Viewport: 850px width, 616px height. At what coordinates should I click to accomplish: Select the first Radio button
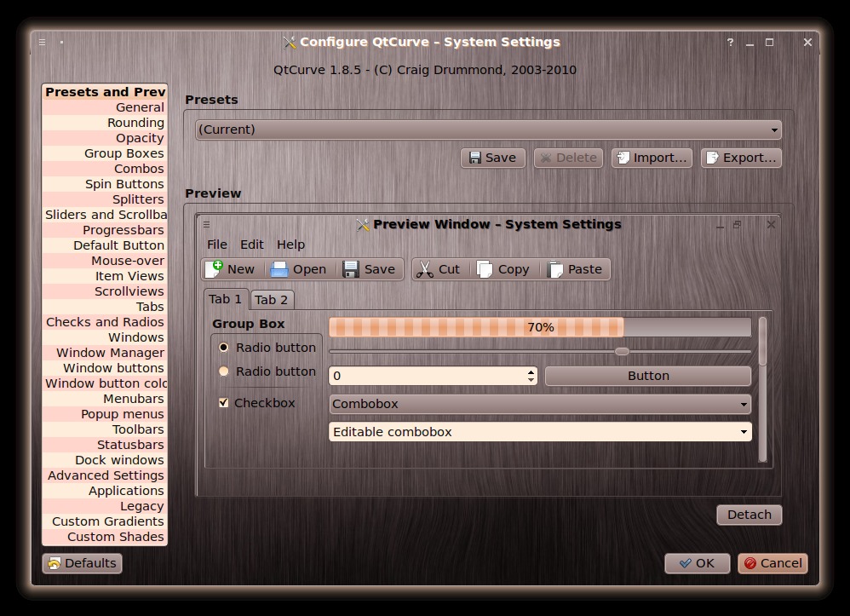click(223, 347)
